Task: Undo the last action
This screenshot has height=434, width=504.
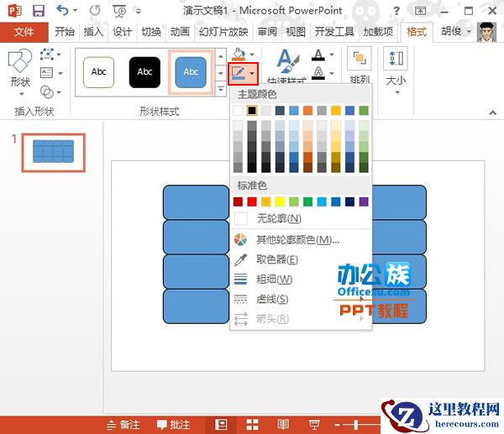Action: coord(62,10)
